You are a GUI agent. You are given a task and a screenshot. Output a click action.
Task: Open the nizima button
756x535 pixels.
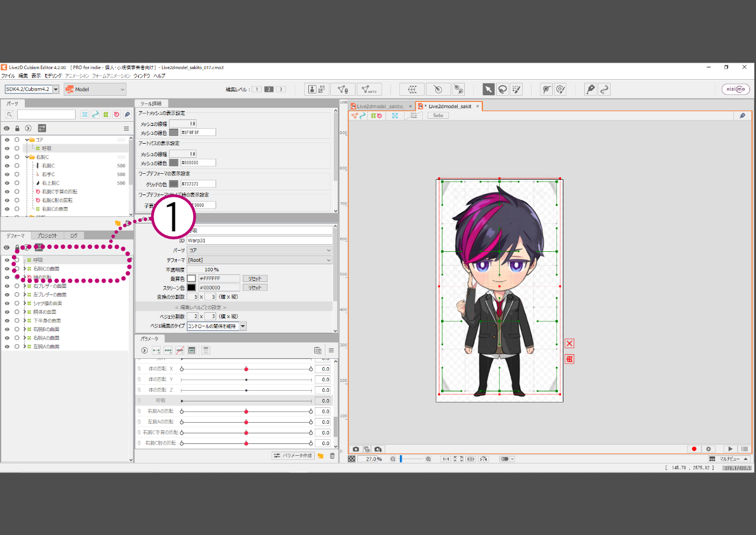pos(736,89)
